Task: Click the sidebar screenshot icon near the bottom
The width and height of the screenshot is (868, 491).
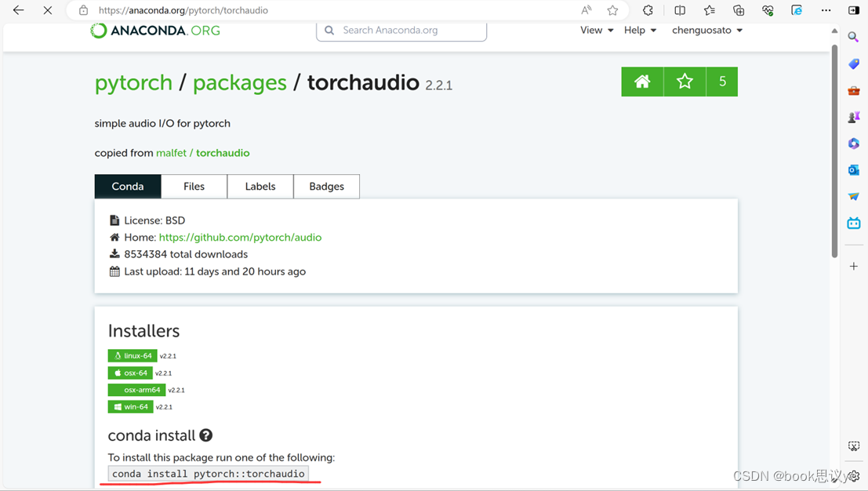Action: pos(854,446)
